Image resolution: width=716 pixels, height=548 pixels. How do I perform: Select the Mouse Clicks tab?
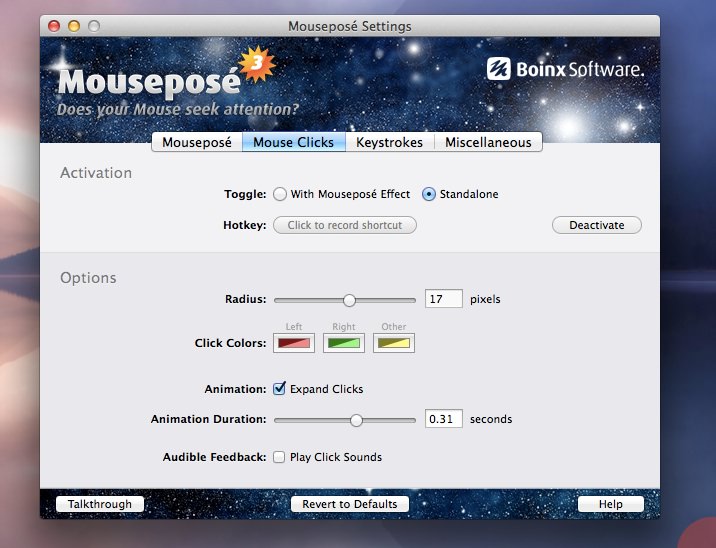(294, 142)
